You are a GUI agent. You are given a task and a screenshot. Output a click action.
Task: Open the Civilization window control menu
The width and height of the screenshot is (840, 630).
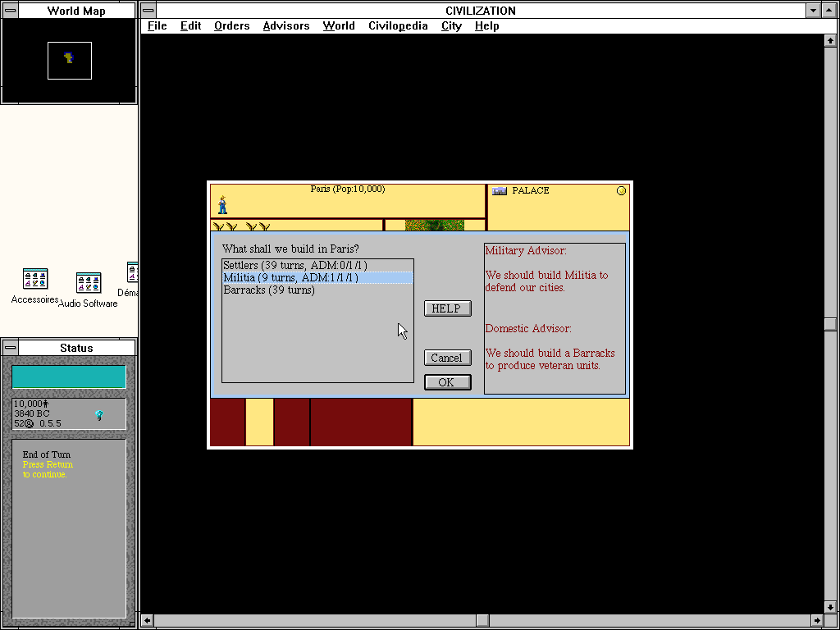pyautogui.click(x=148, y=11)
